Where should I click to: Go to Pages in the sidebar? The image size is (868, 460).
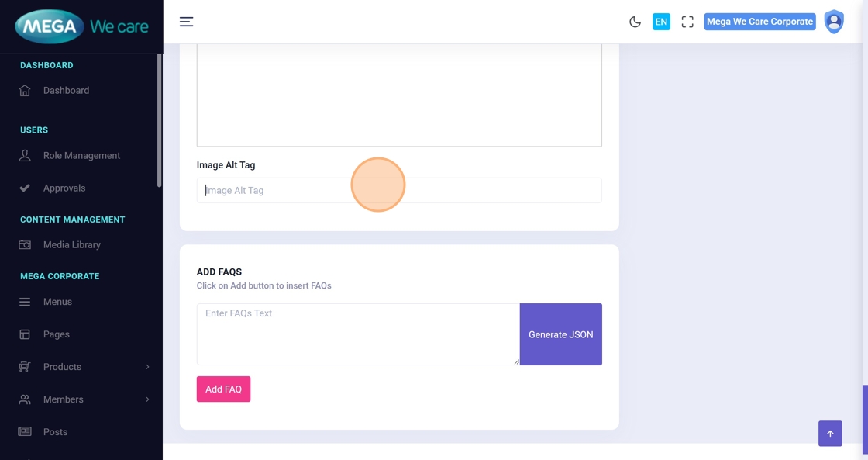(56, 334)
